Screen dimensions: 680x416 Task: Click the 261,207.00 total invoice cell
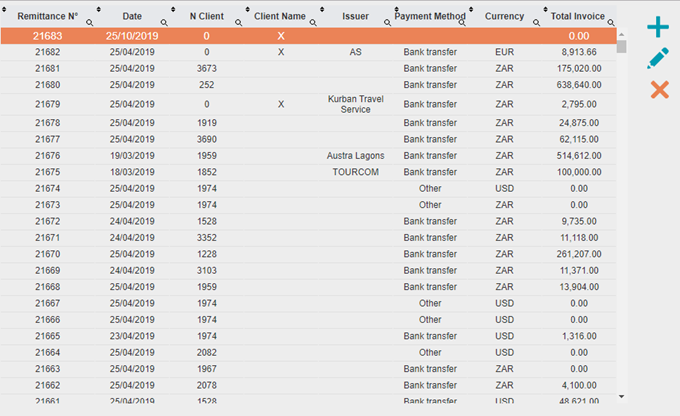pyautogui.click(x=579, y=254)
